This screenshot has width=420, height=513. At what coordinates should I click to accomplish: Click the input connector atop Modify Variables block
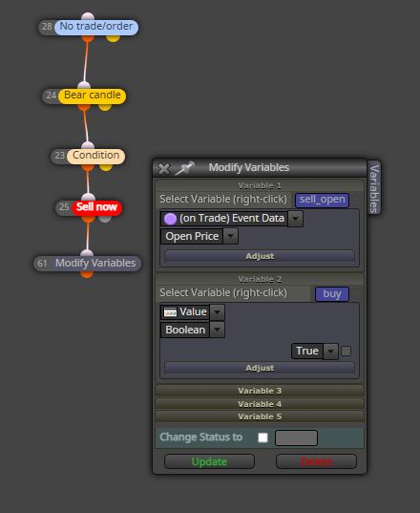tap(87, 253)
